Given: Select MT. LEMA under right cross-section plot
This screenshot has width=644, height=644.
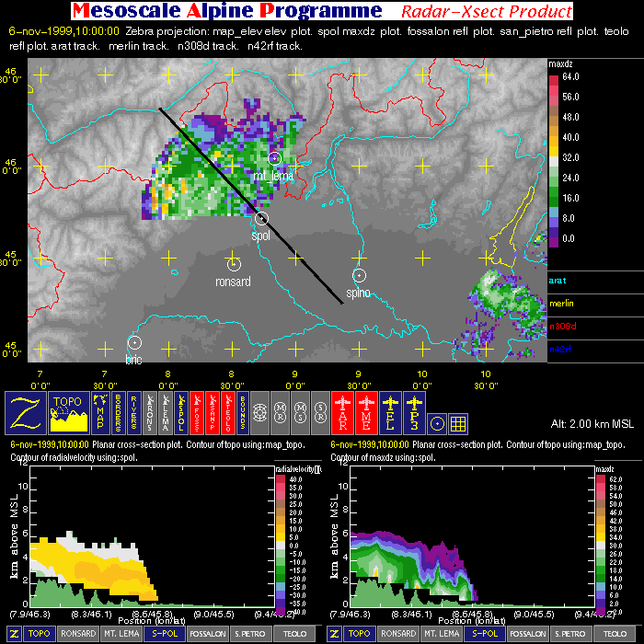Looking at the screenshot, I should tap(442, 634).
